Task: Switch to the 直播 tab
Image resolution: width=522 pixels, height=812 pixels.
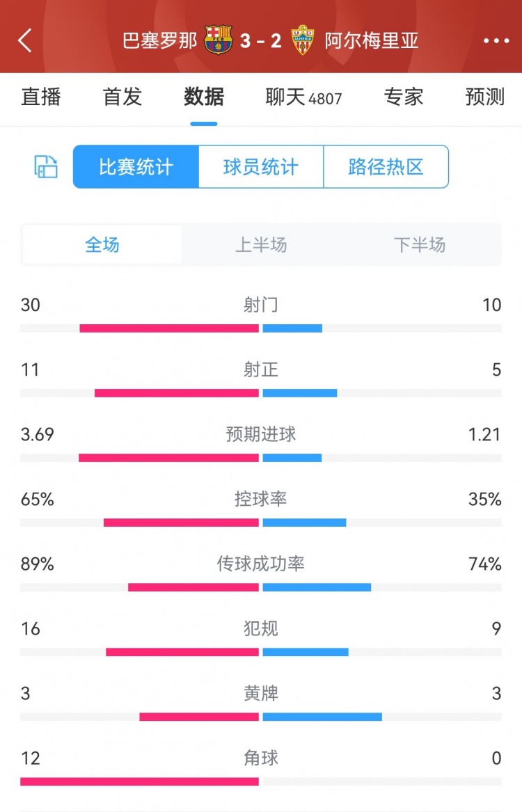Action: [41, 97]
